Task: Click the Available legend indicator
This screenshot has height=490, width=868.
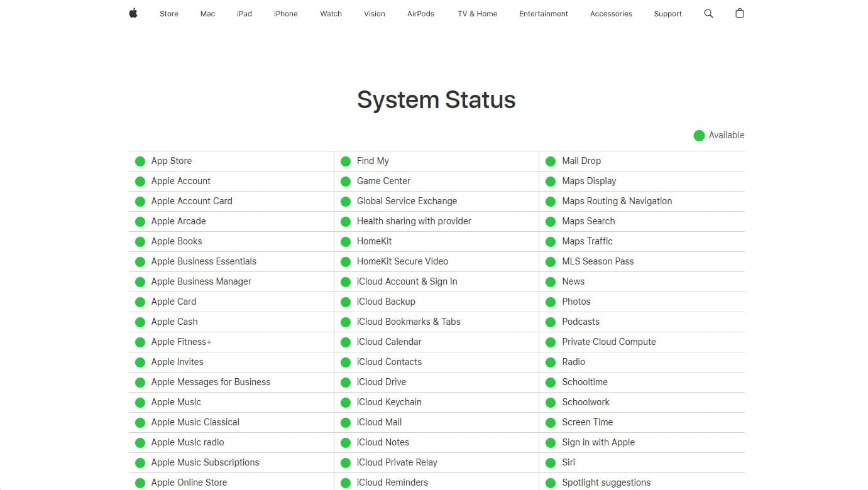Action: coord(698,135)
